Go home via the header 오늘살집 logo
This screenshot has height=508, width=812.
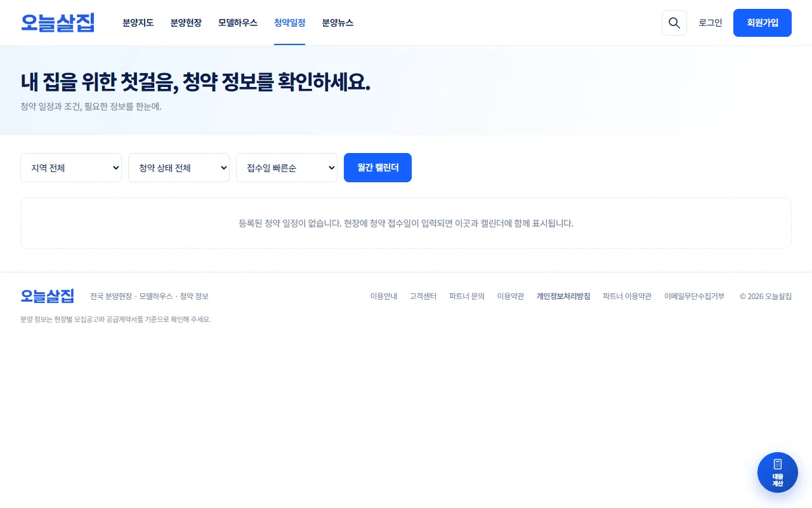[x=58, y=23]
